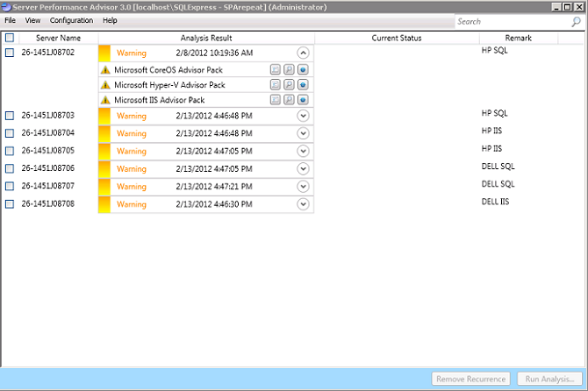Click the yellow-orange status swatch for 26-1451J08708
588x391 pixels.
(x=104, y=204)
